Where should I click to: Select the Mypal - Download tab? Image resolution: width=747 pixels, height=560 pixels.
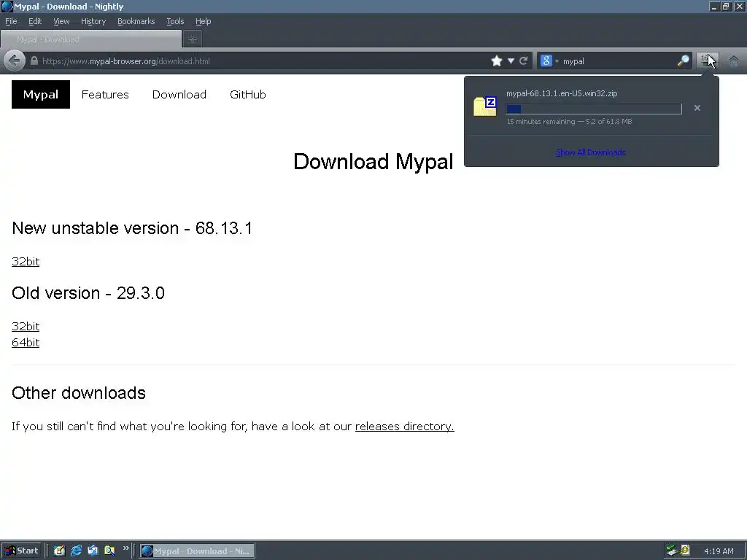coord(91,39)
